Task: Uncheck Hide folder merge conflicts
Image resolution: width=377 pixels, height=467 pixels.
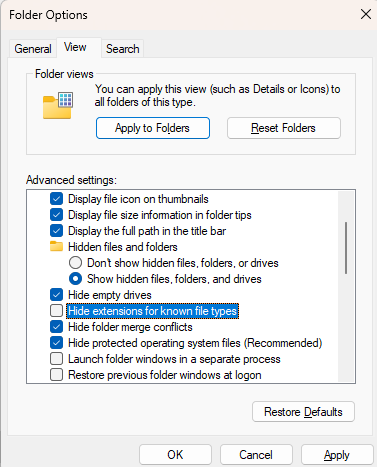Action: pos(56,327)
